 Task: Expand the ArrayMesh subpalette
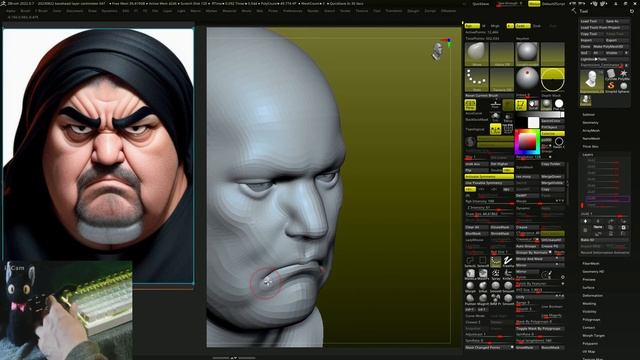(591, 131)
